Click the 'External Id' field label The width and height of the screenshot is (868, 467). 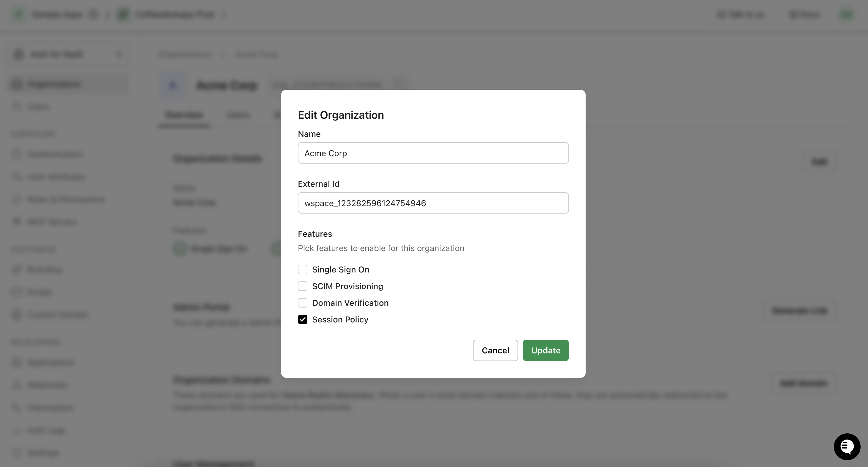coord(318,184)
